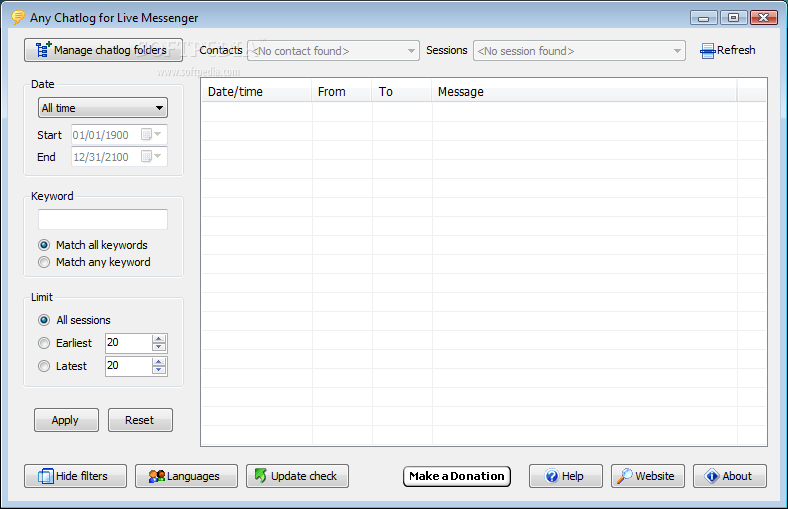Minimize the Any Chatlog window
Viewport: 788px width, 509px height.
[704, 18]
